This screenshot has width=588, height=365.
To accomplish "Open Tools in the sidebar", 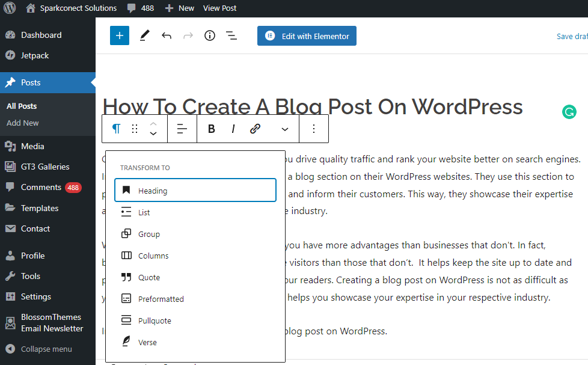I will 47,276.
